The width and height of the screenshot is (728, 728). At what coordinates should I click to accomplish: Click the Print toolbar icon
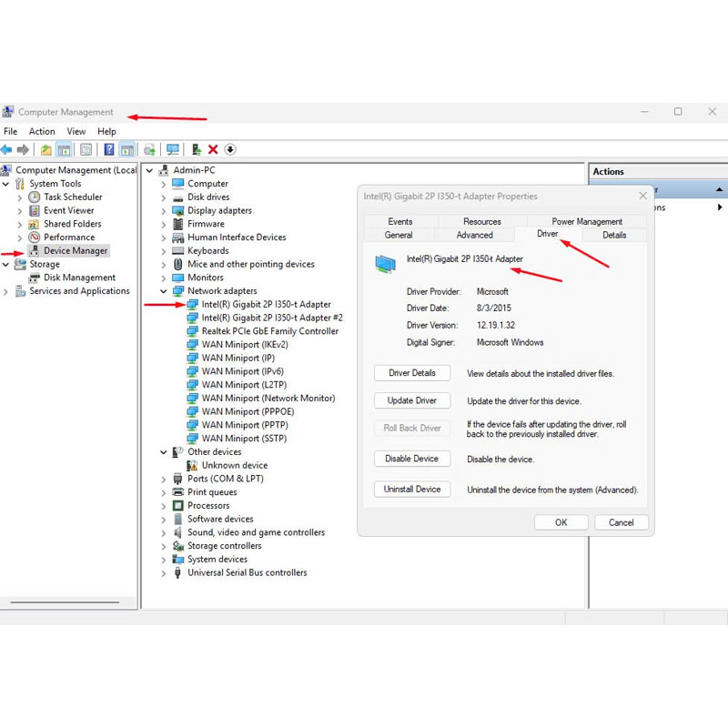click(149, 149)
